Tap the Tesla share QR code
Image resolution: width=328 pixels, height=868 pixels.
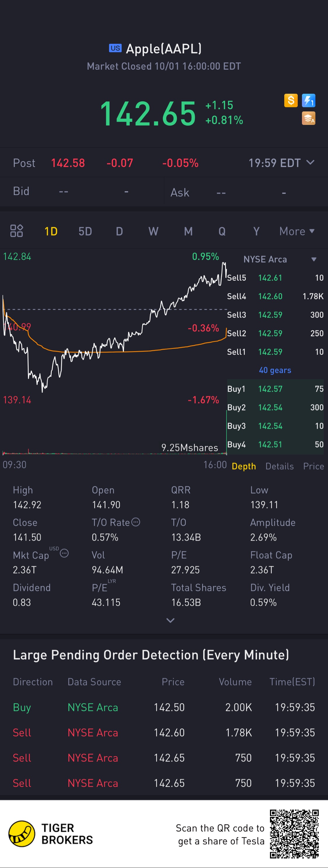[294, 834]
